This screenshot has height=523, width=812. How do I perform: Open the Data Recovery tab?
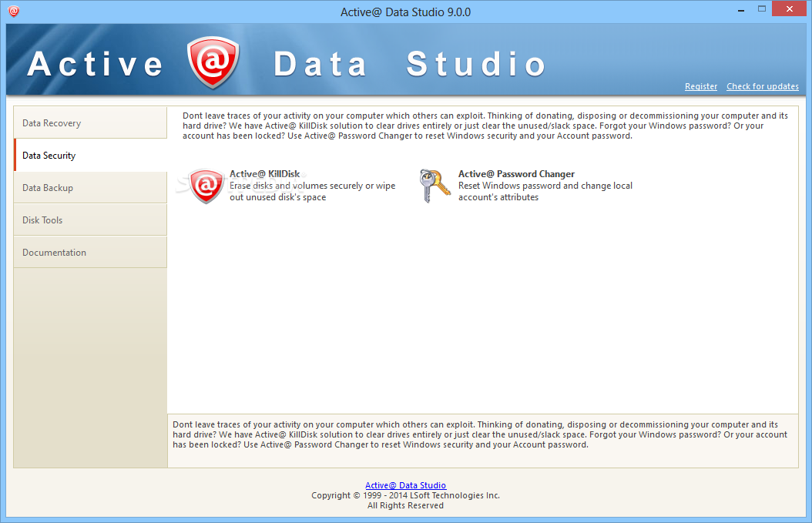tap(90, 122)
